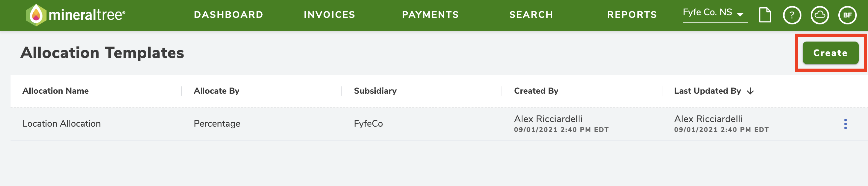This screenshot has height=186, width=868.
Task: Sort by Last Updated By column header
Action: (707, 91)
